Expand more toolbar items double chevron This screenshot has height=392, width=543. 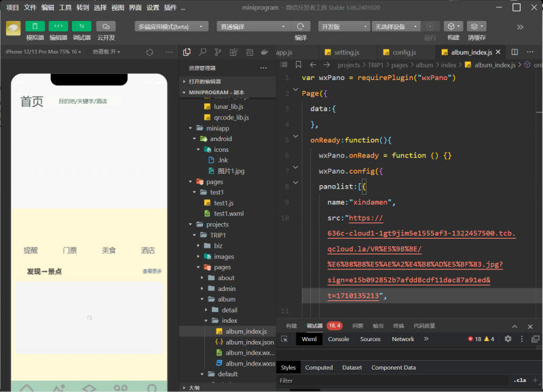pos(520,27)
